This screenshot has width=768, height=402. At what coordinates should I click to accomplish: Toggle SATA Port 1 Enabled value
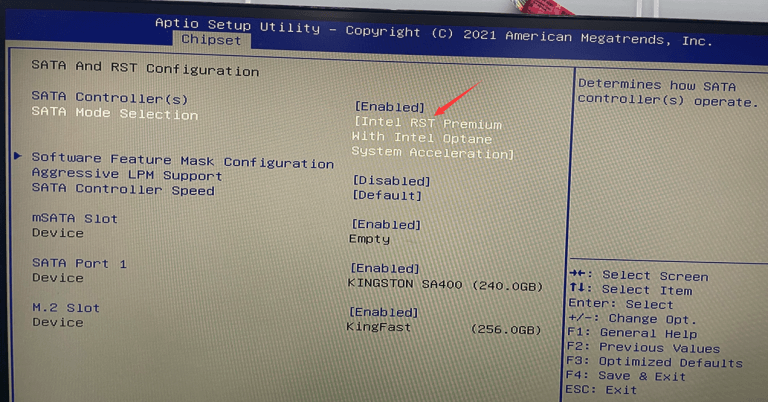point(385,268)
